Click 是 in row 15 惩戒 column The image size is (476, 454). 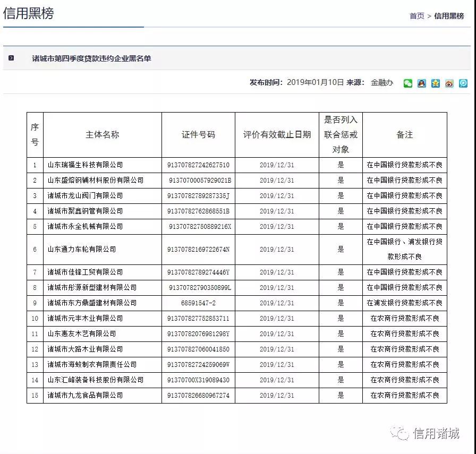coord(342,396)
